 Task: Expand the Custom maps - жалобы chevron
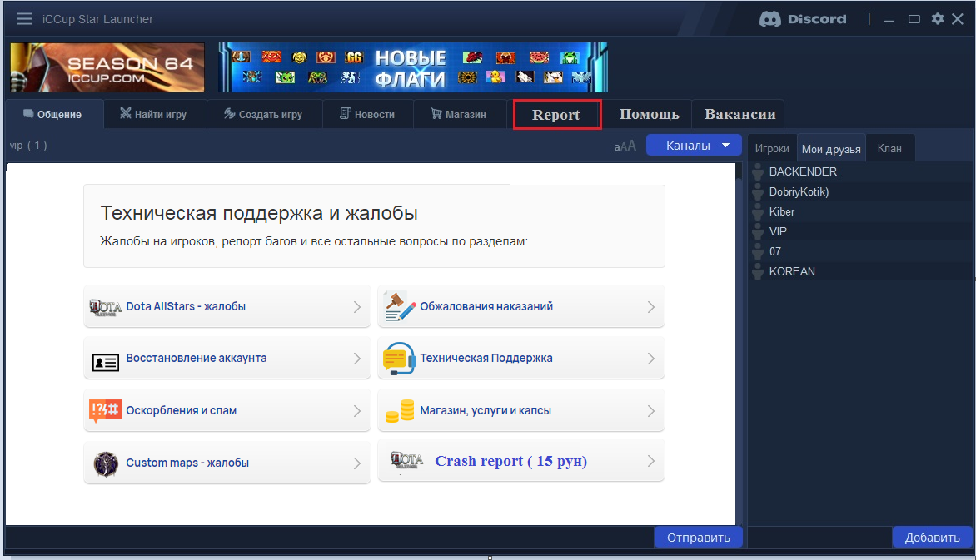coord(357,463)
